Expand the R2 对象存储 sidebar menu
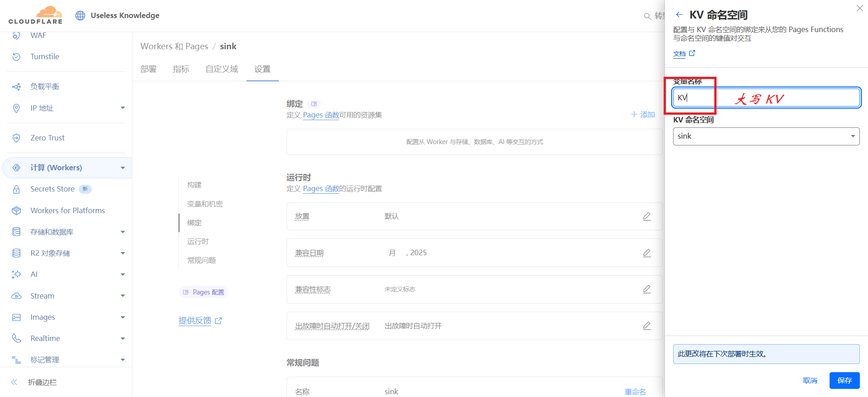This screenshot has height=397, width=868. (123, 253)
